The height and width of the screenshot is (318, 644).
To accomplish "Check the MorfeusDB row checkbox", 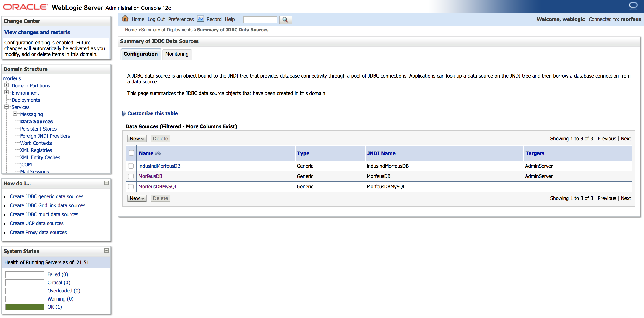I will click(x=131, y=176).
